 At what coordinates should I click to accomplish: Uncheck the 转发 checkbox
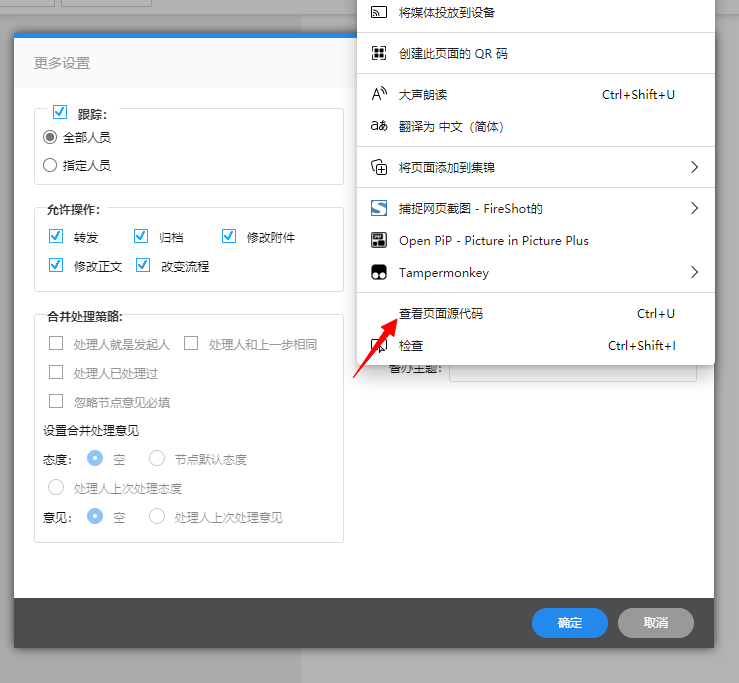click(x=56, y=236)
